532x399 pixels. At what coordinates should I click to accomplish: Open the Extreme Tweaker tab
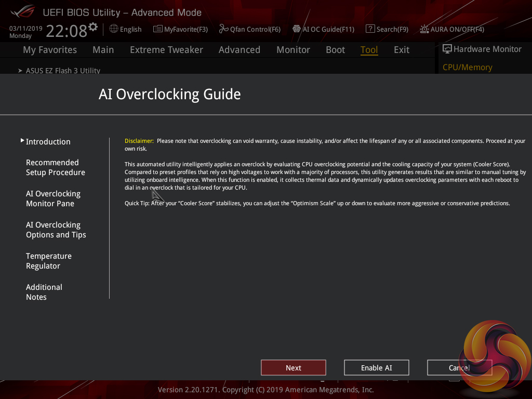click(166, 50)
